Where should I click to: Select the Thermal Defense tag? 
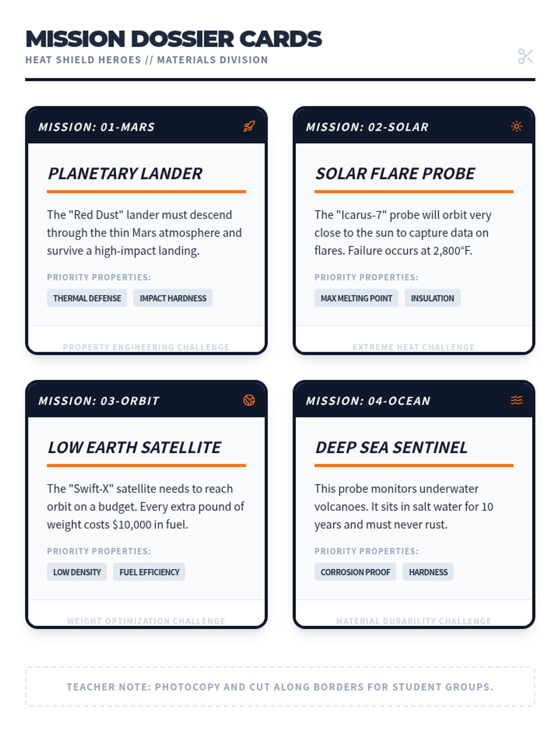coord(87,298)
